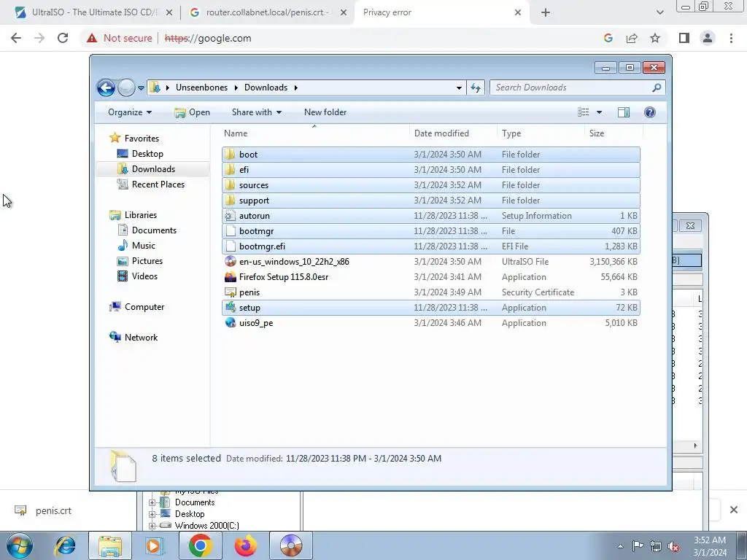This screenshot has height=560, width=747.
Task: Select Desktop under Favorites
Action: (147, 154)
